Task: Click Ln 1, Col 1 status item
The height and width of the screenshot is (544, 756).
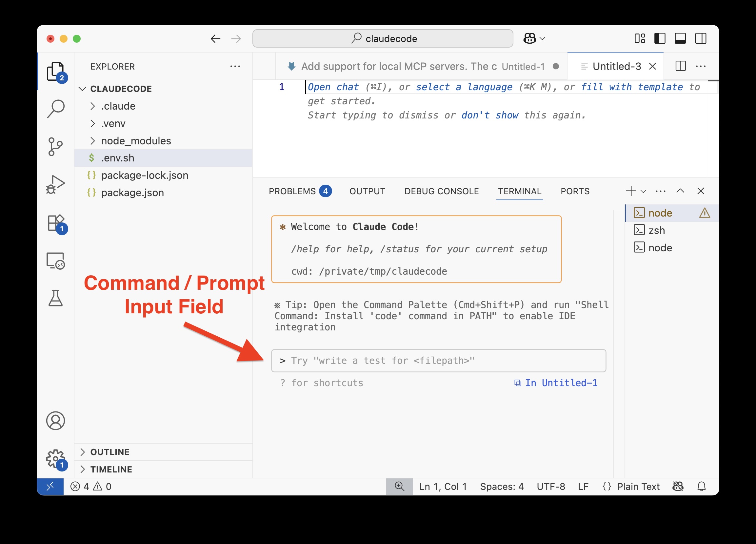Action: coord(443,487)
